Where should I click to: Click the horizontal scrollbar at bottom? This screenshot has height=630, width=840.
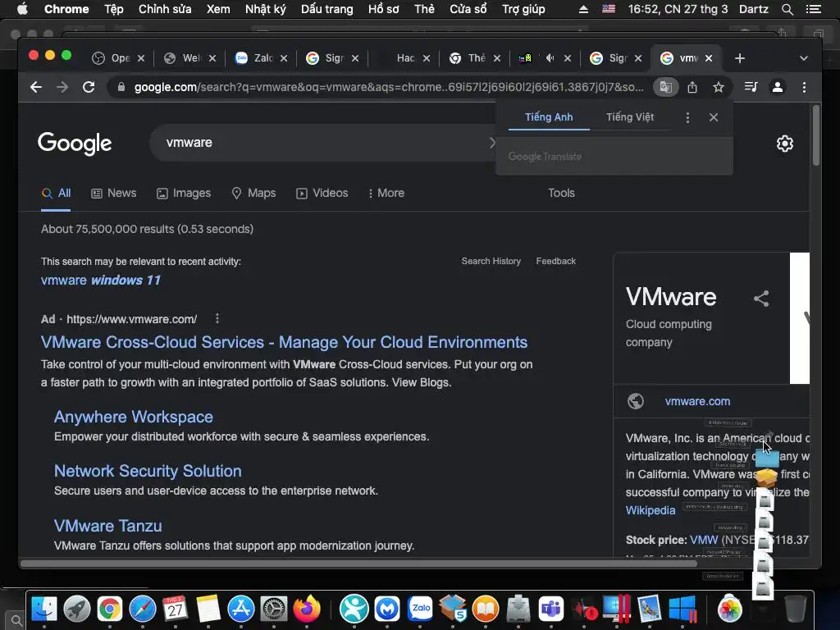coord(358,564)
